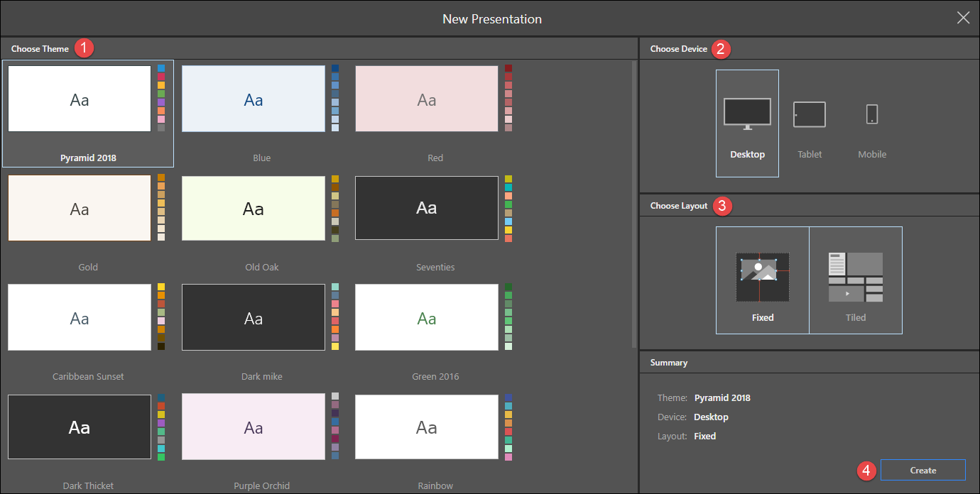Switch to the Tiled layout icon
The height and width of the screenshot is (494, 980).
tap(856, 277)
